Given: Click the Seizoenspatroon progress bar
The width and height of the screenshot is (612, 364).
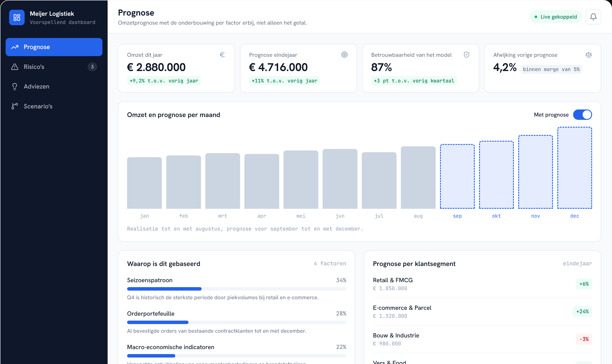Looking at the screenshot, I should point(236,289).
